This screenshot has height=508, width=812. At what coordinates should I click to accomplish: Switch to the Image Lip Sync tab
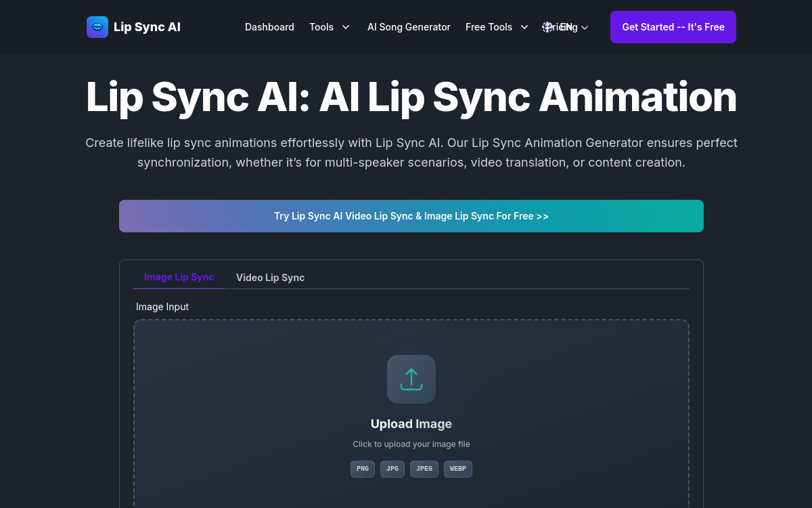tap(179, 277)
